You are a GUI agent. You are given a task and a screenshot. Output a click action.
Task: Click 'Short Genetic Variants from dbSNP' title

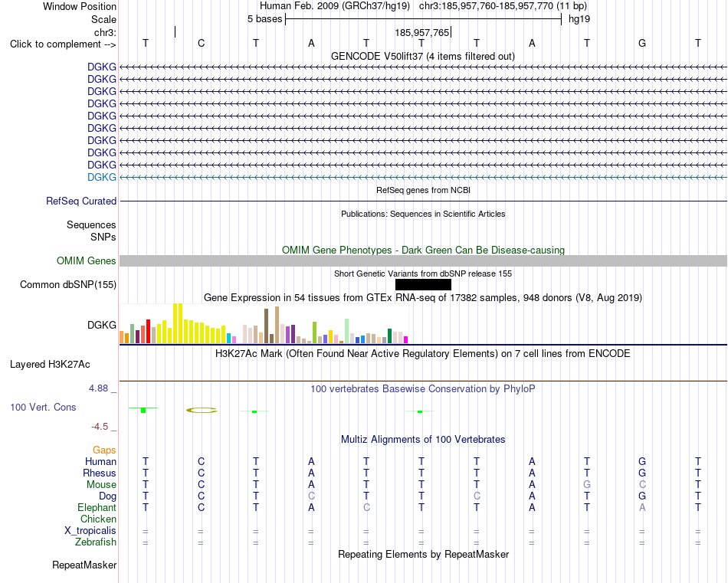(x=423, y=273)
